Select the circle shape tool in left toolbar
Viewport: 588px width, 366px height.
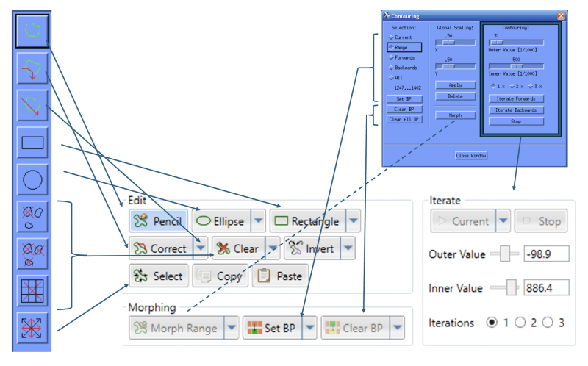click(32, 179)
